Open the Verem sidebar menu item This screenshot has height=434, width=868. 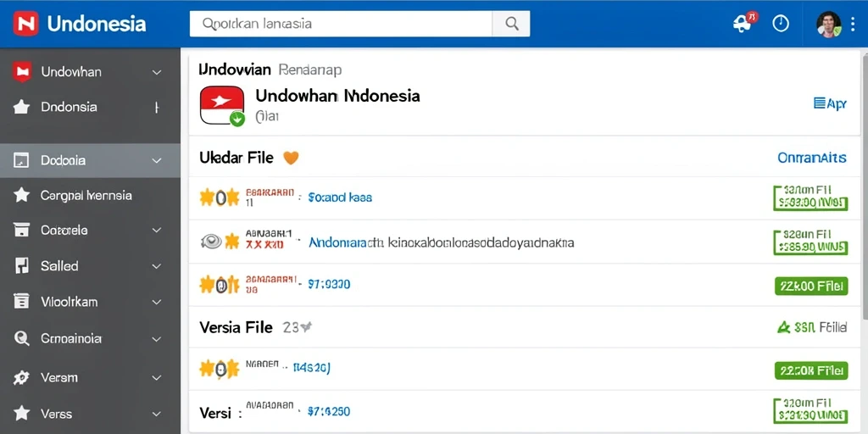[x=90, y=378]
